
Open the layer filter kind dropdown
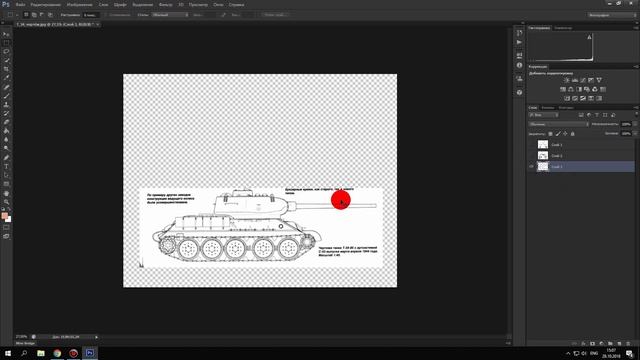(544, 115)
